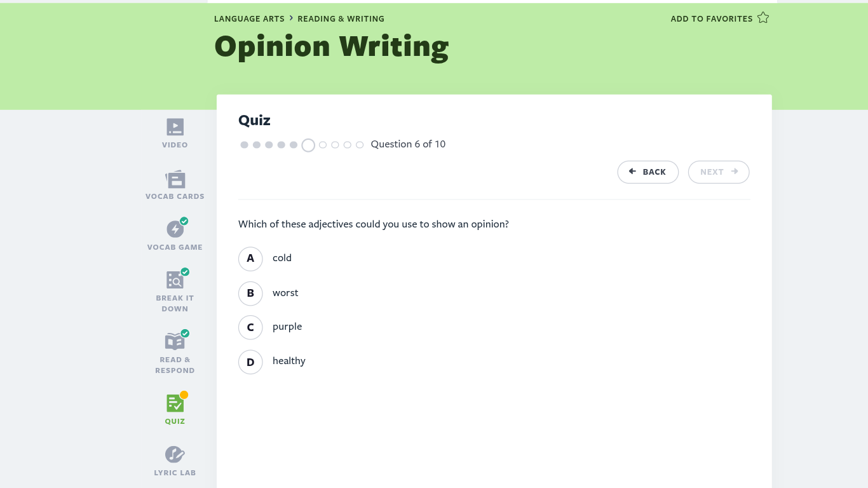
Task: Go to Reading & Writing breadcrumb
Action: (x=341, y=19)
